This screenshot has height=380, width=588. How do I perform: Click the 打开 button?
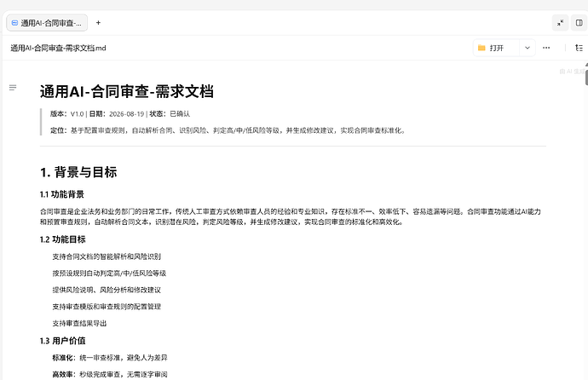coord(496,48)
